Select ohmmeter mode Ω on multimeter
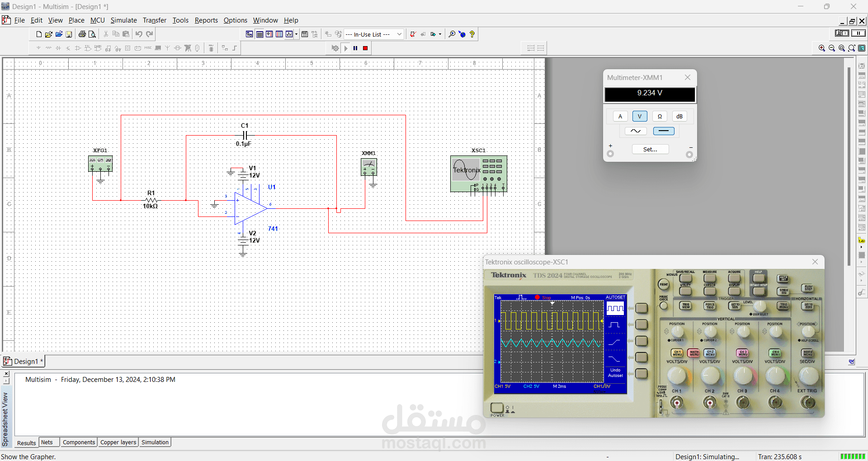The height and width of the screenshot is (461, 868). tap(660, 117)
